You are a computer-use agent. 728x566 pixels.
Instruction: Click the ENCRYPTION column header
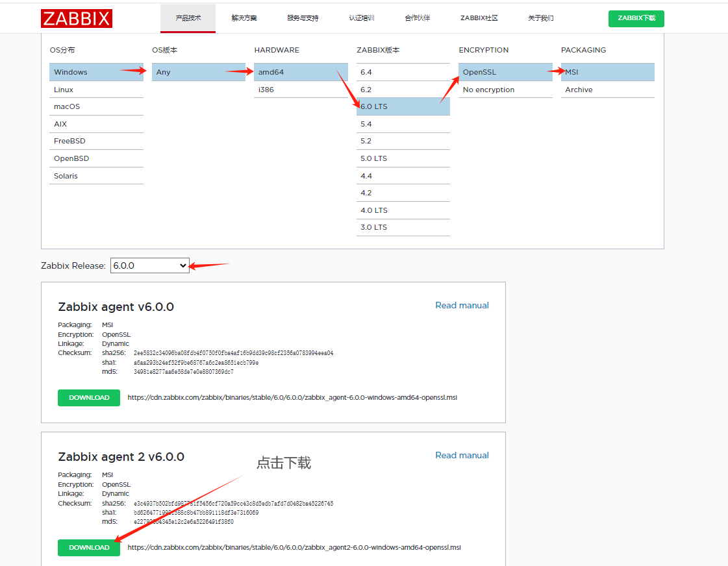(484, 50)
